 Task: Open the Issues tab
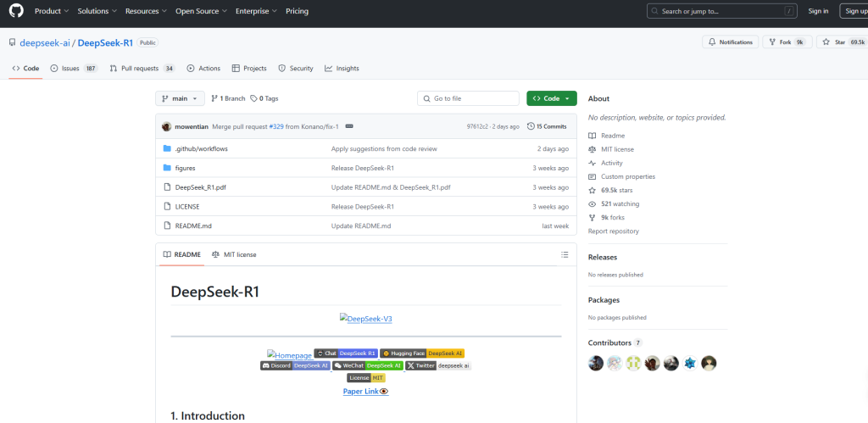[x=75, y=69]
